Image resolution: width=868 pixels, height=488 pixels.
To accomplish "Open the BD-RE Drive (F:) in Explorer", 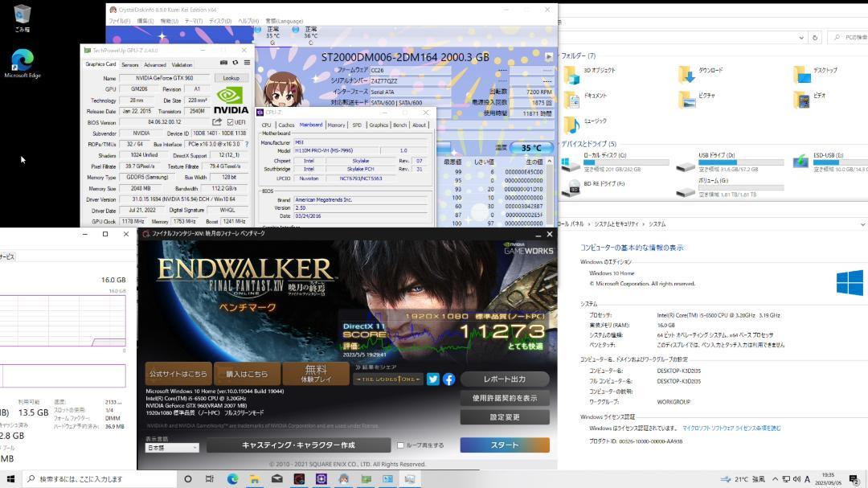I will pyautogui.click(x=593, y=187).
